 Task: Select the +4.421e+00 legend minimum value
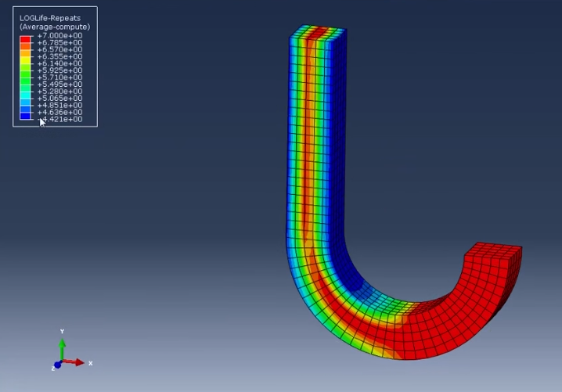coord(59,119)
